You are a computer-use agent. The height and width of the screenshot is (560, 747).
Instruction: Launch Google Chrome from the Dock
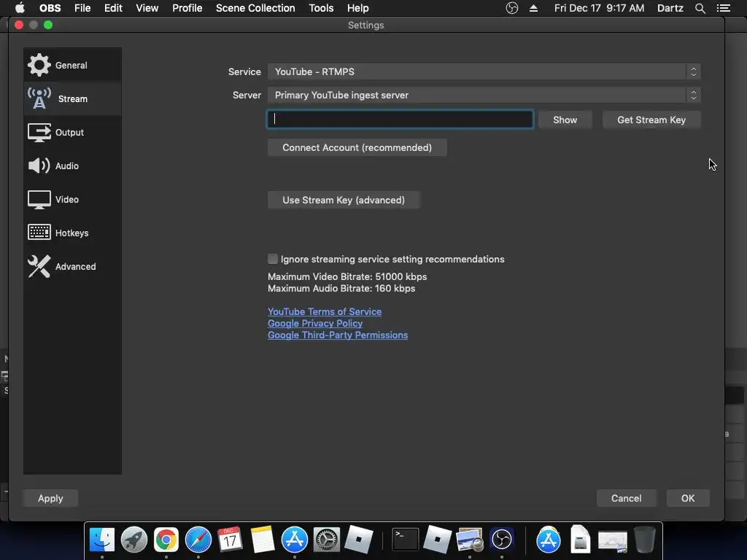pyautogui.click(x=166, y=540)
